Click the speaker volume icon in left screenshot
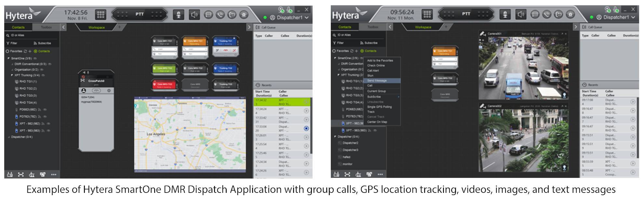The width and height of the screenshot is (644, 201). (x=194, y=15)
